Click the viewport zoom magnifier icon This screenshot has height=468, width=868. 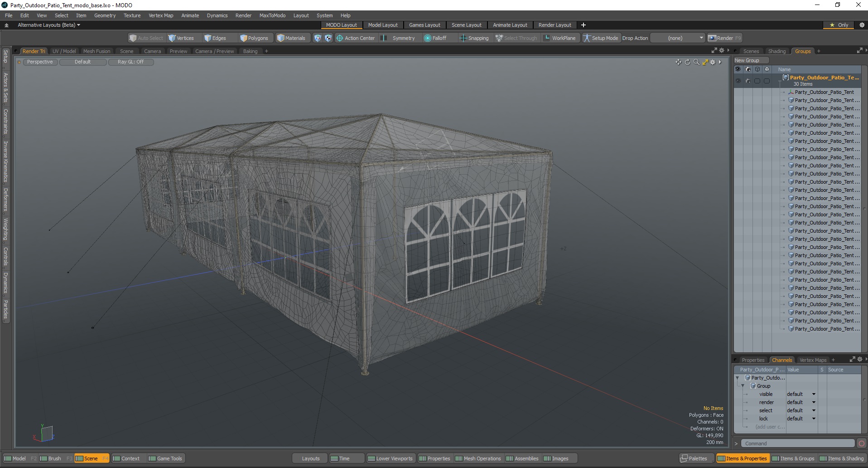pos(696,62)
